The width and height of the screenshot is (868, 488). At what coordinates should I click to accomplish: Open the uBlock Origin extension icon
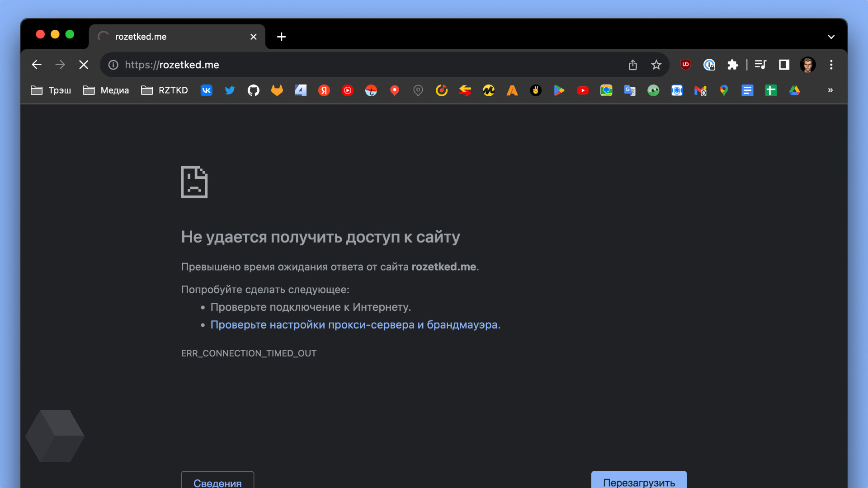tap(684, 65)
